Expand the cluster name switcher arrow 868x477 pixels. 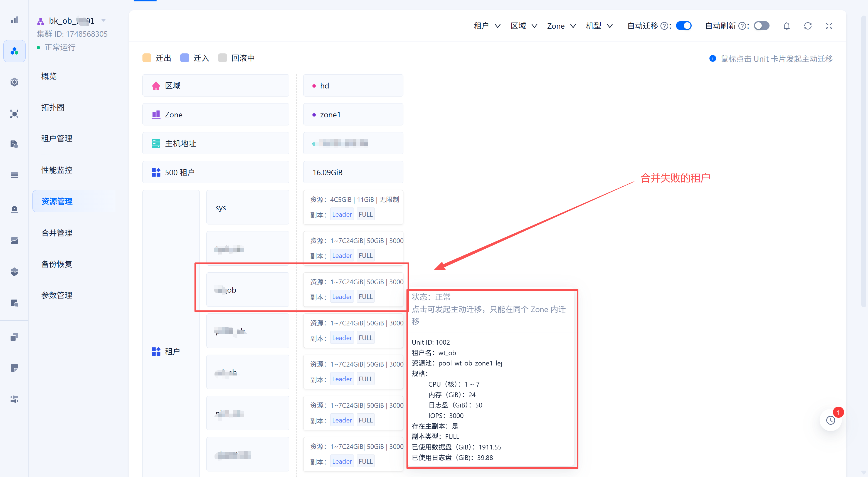[103, 21]
